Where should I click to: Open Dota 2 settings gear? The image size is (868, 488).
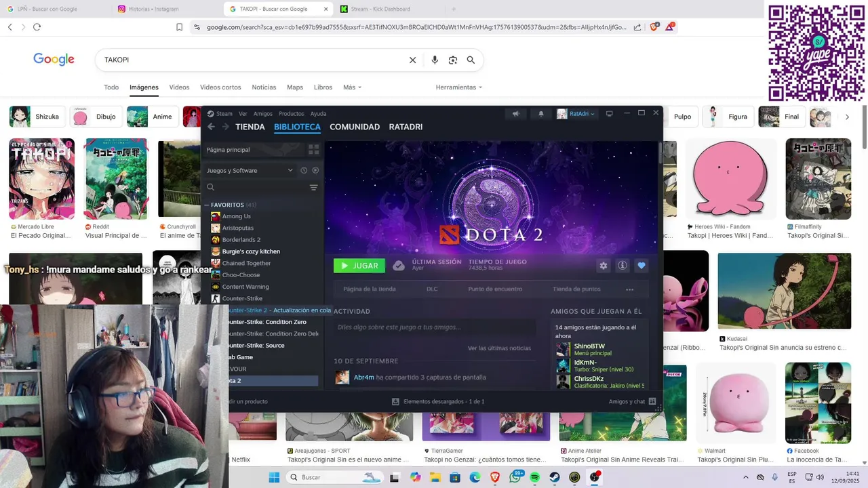tap(603, 266)
